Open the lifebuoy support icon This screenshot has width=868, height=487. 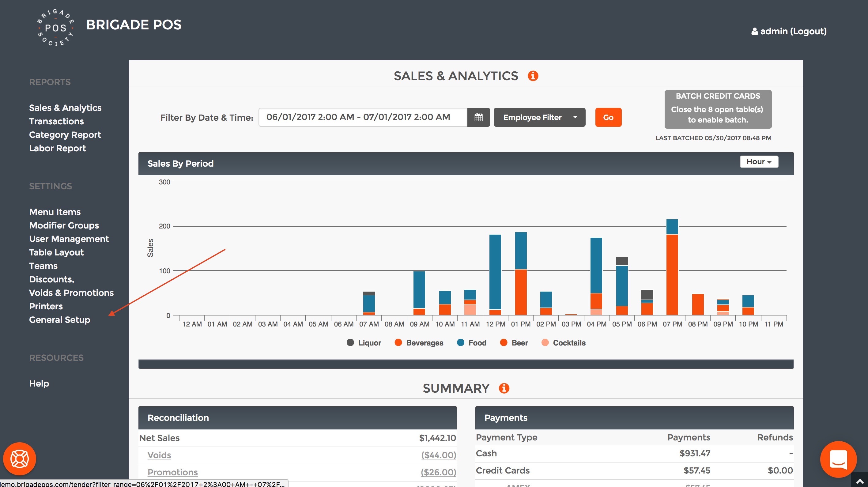[20, 459]
